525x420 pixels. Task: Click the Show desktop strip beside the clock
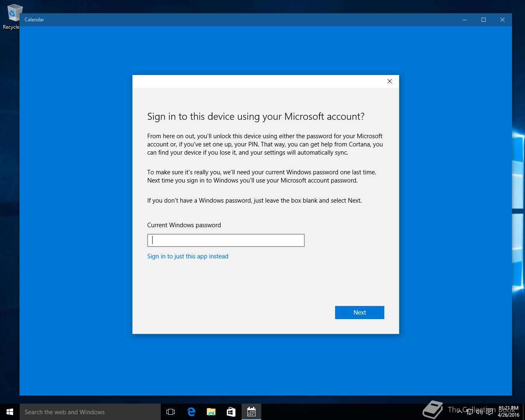coord(524,412)
